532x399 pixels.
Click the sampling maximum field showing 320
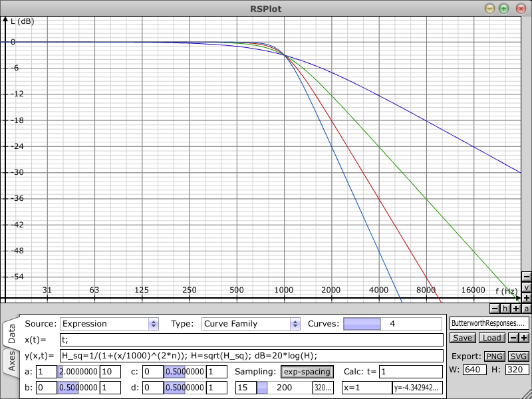point(323,388)
